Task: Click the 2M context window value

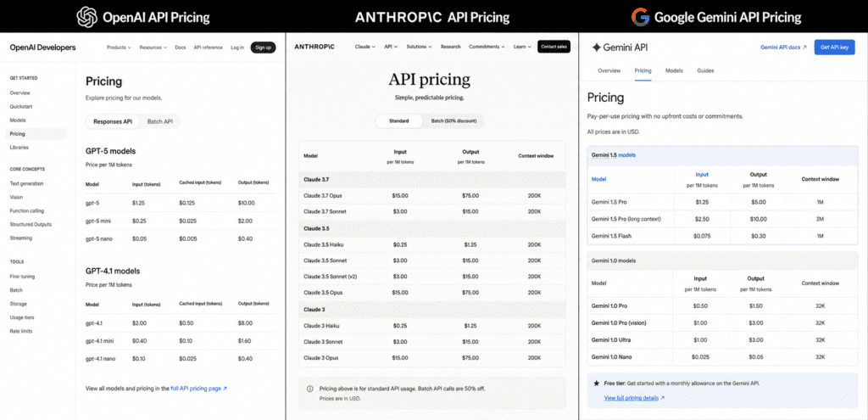Action: pos(821,220)
